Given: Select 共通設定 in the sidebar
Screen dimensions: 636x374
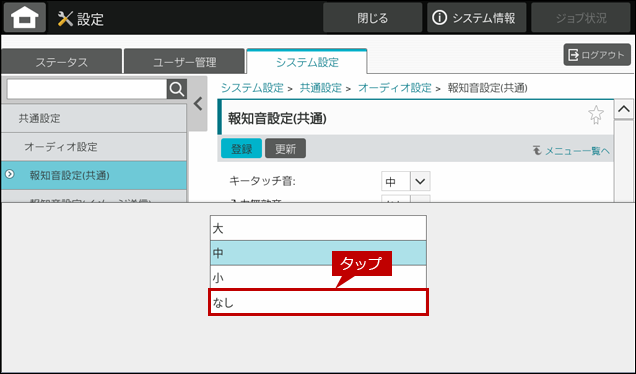Looking at the screenshot, I should click(x=94, y=118).
